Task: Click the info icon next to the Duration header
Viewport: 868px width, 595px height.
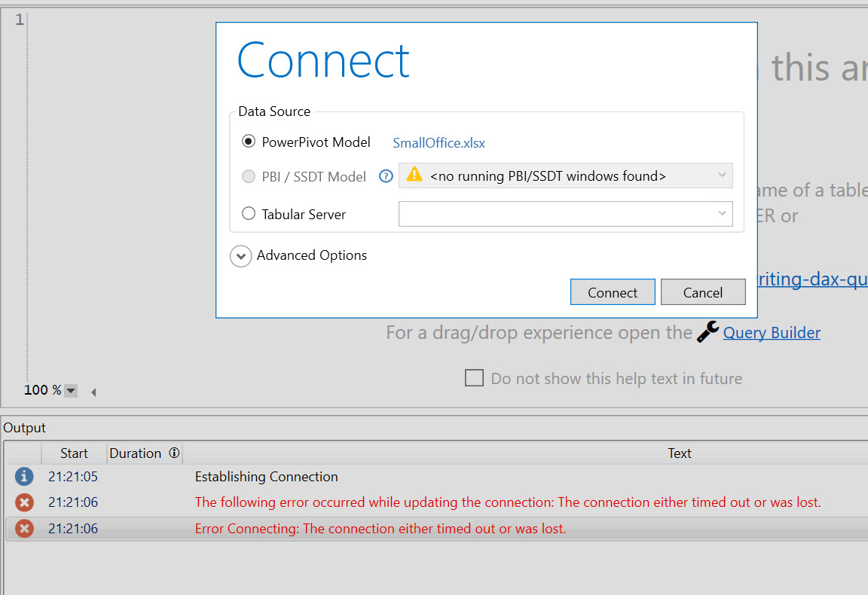Action: click(x=173, y=453)
